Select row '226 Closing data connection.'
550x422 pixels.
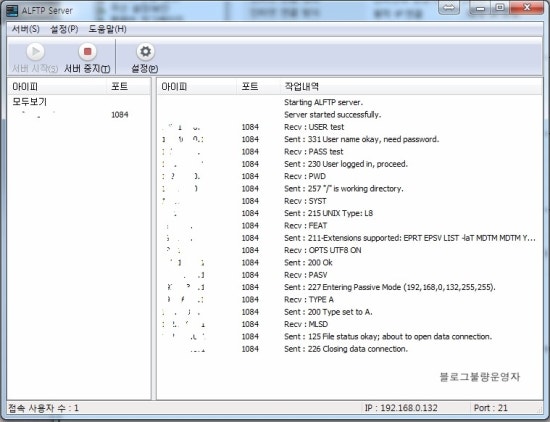tap(349, 349)
